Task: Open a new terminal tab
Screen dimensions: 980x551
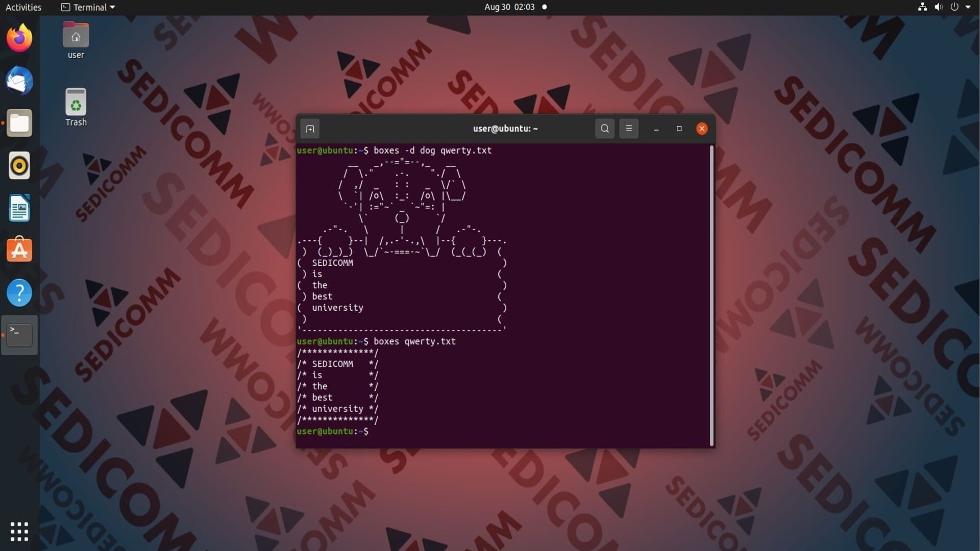Action: coord(310,129)
